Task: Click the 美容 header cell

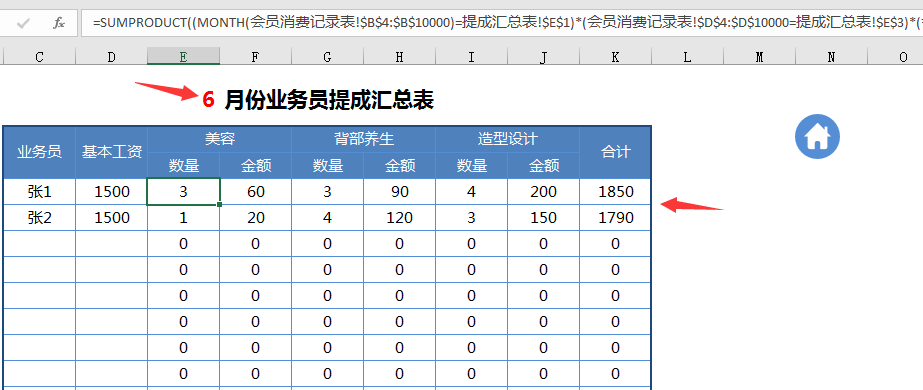Action: pyautogui.click(x=220, y=139)
